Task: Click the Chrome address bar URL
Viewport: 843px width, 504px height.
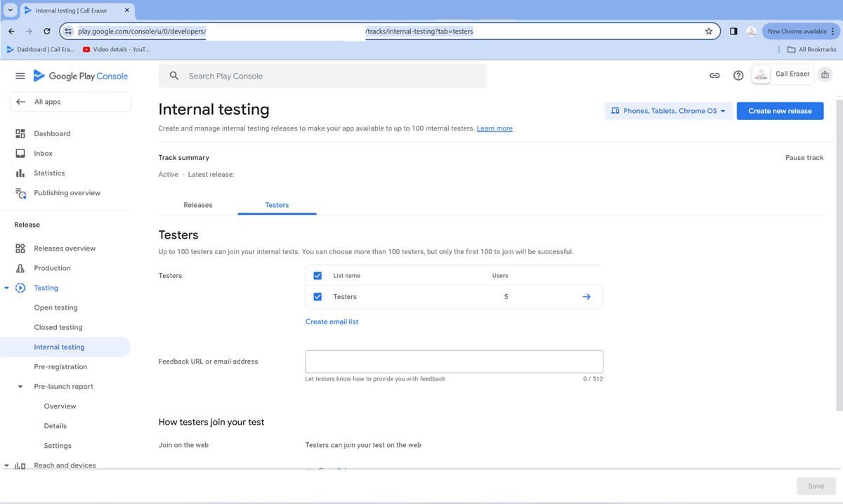Action: tap(390, 31)
